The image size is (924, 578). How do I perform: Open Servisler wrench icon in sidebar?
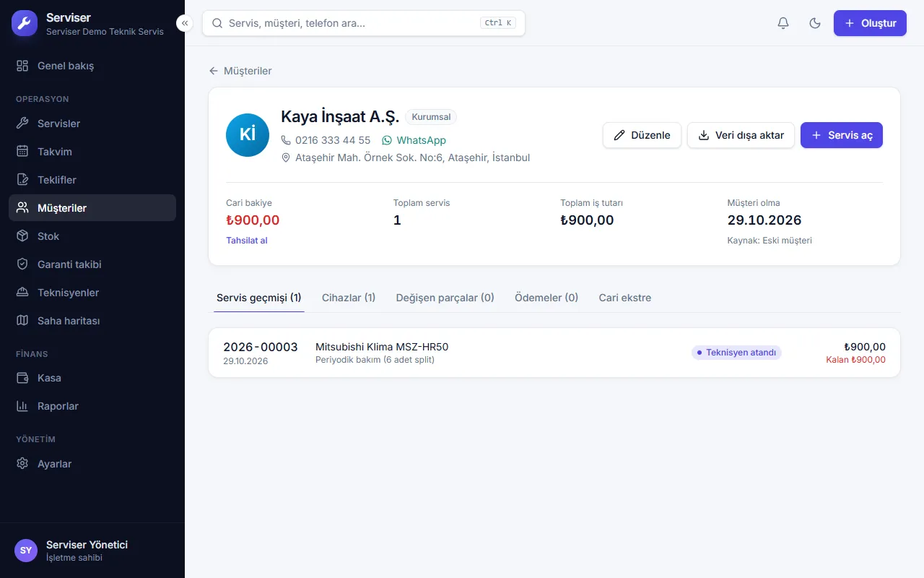tap(22, 124)
